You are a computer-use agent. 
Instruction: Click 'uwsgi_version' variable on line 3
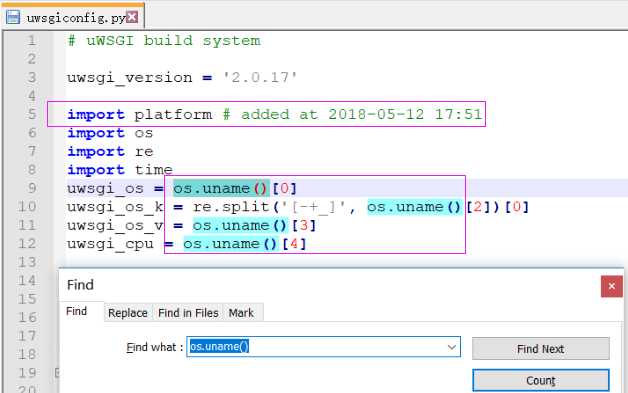point(129,78)
